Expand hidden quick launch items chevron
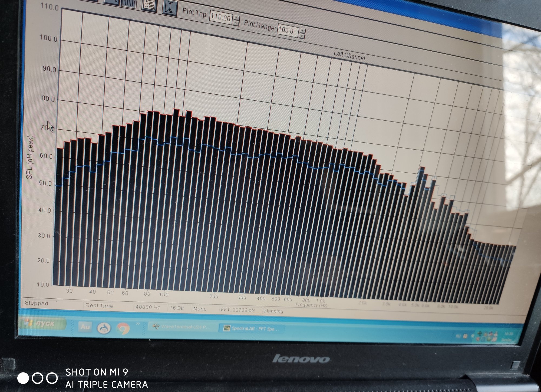Screen dimensions: 541x392 click(138, 324)
